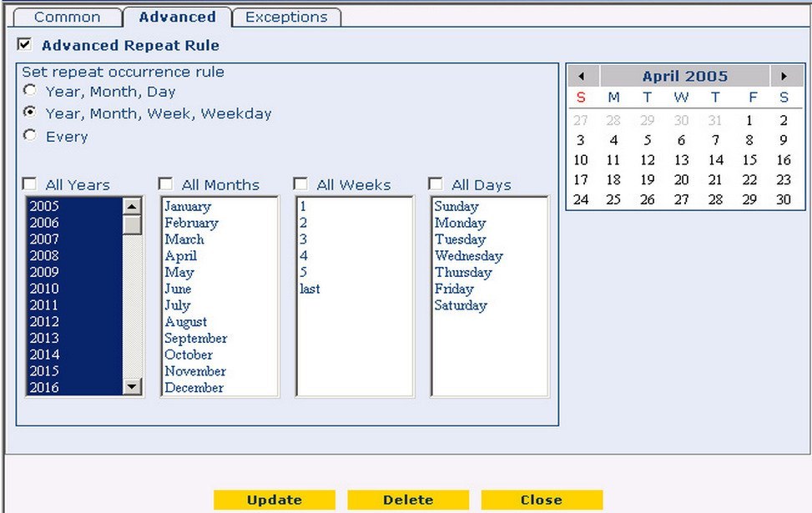Click the Delete button
This screenshot has width=812, height=513.
coord(407,500)
